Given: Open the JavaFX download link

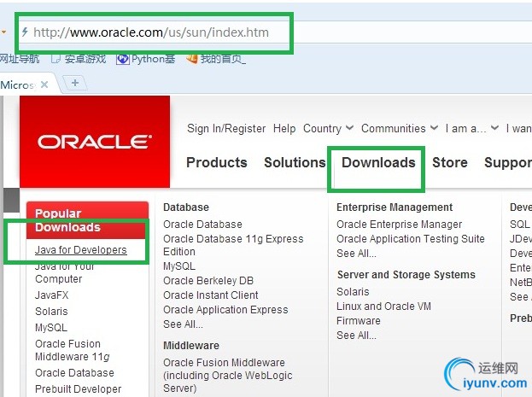Looking at the screenshot, I should click(x=51, y=295).
